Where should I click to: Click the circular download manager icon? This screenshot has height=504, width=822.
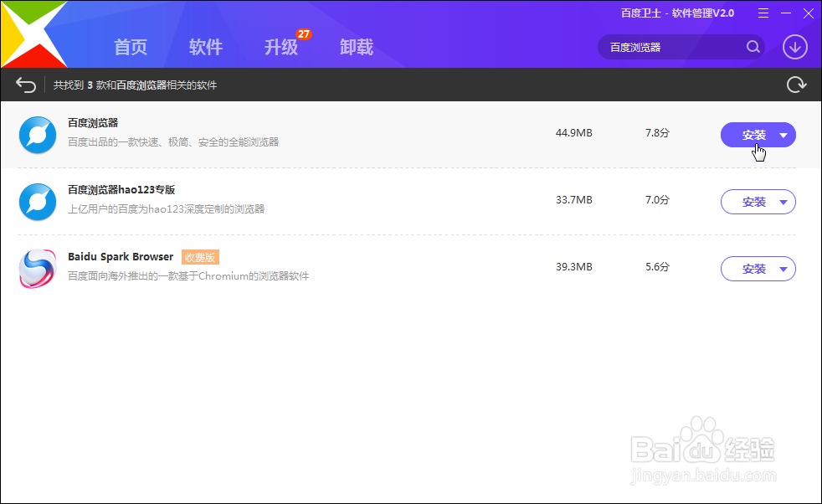794,47
